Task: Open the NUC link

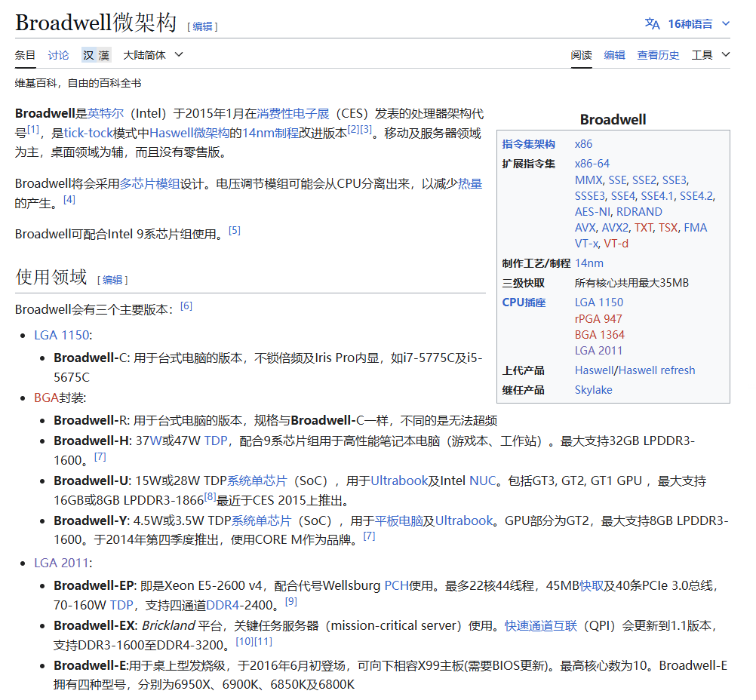Action: (x=483, y=480)
